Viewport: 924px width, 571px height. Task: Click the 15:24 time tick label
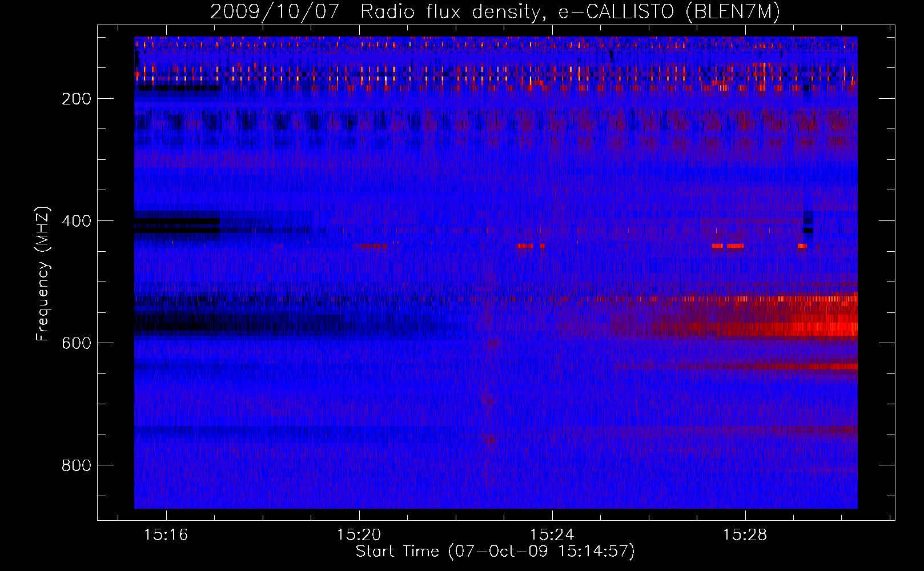[x=552, y=534]
